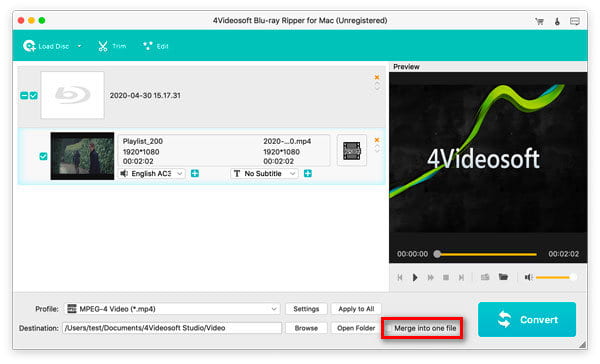
Task: Click the Playlist_200 title text
Action: point(143,141)
